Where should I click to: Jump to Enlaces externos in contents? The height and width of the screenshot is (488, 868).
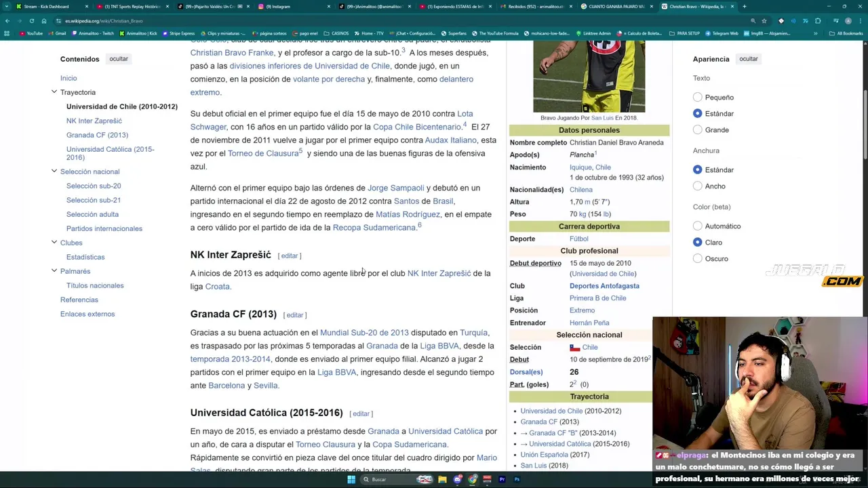[87, 314]
